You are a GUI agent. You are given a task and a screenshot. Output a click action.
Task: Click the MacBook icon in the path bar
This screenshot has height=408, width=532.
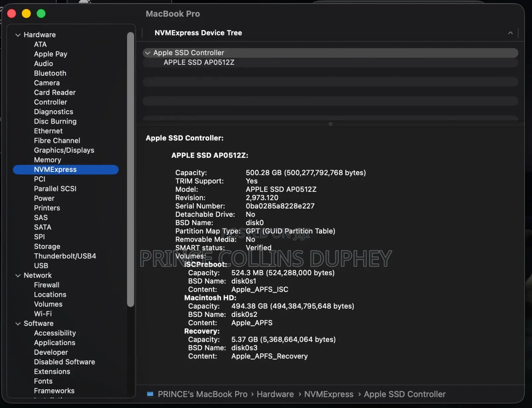coord(150,394)
